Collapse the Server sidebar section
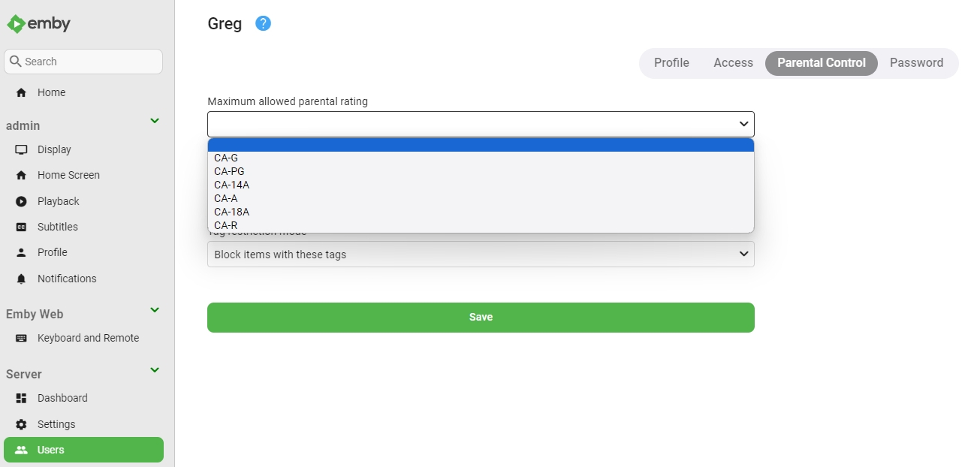 (155, 369)
